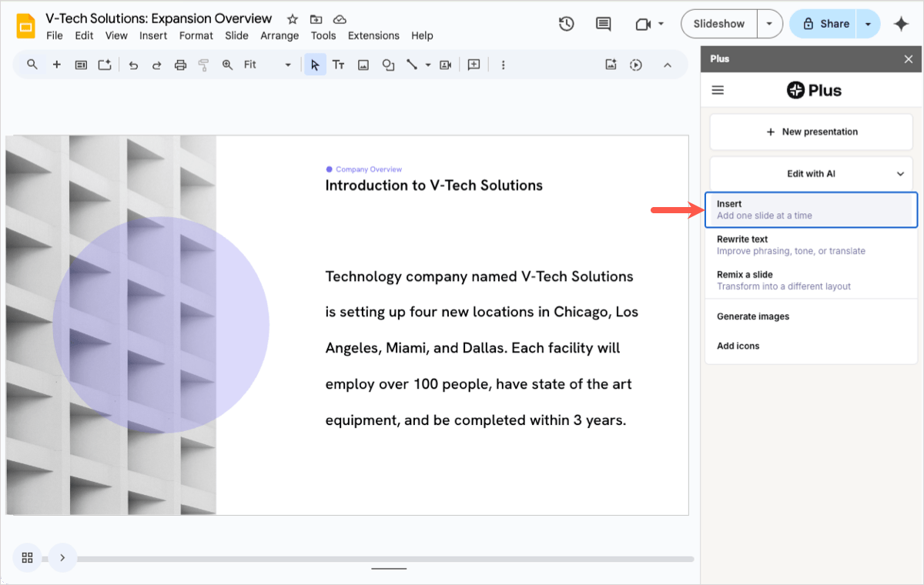Open the Tools menu
924x585 pixels.
point(323,35)
